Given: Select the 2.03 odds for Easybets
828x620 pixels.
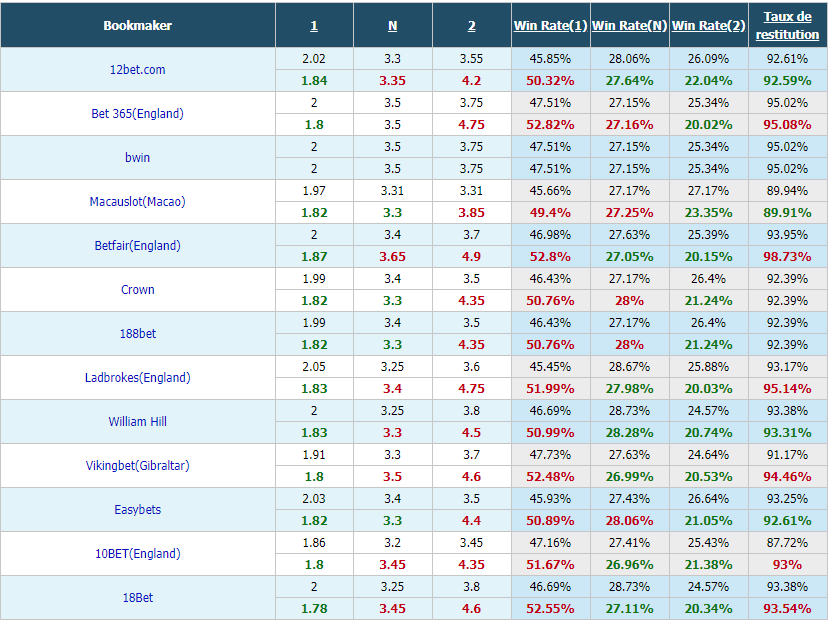Looking at the screenshot, I should coord(314,499).
